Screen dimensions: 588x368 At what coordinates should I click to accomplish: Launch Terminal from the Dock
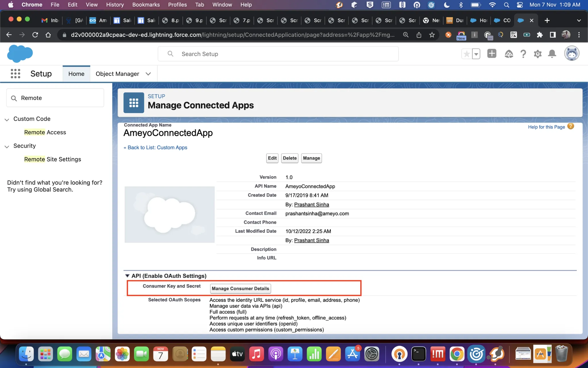coord(418,354)
